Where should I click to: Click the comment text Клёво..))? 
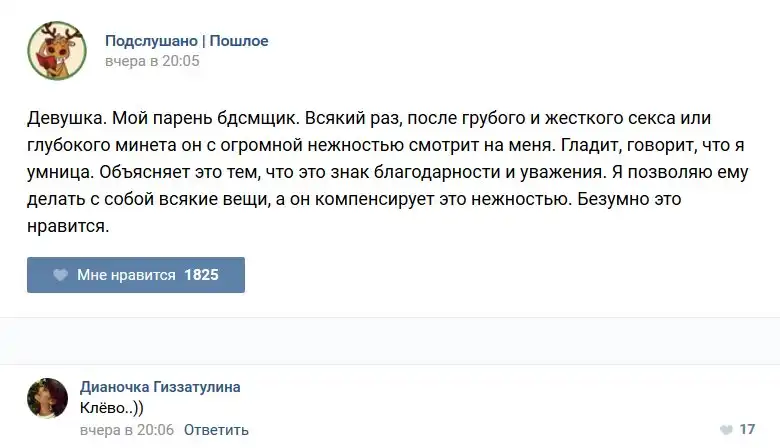point(111,408)
